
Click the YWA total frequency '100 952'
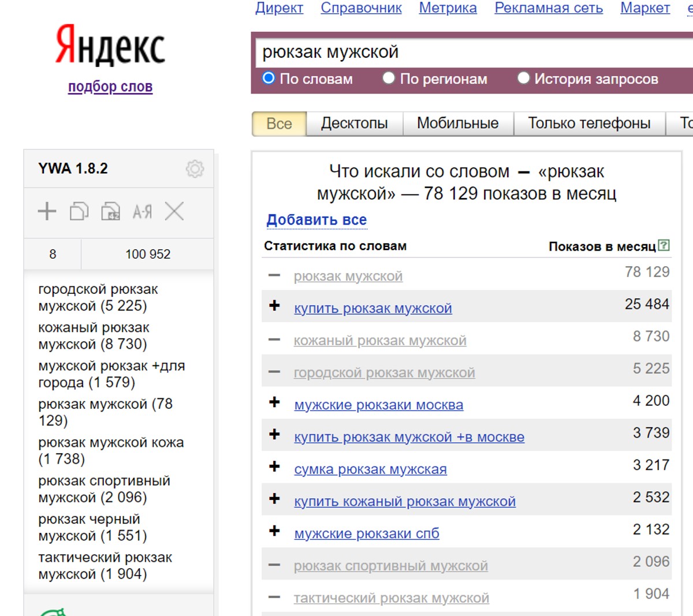pos(148,254)
